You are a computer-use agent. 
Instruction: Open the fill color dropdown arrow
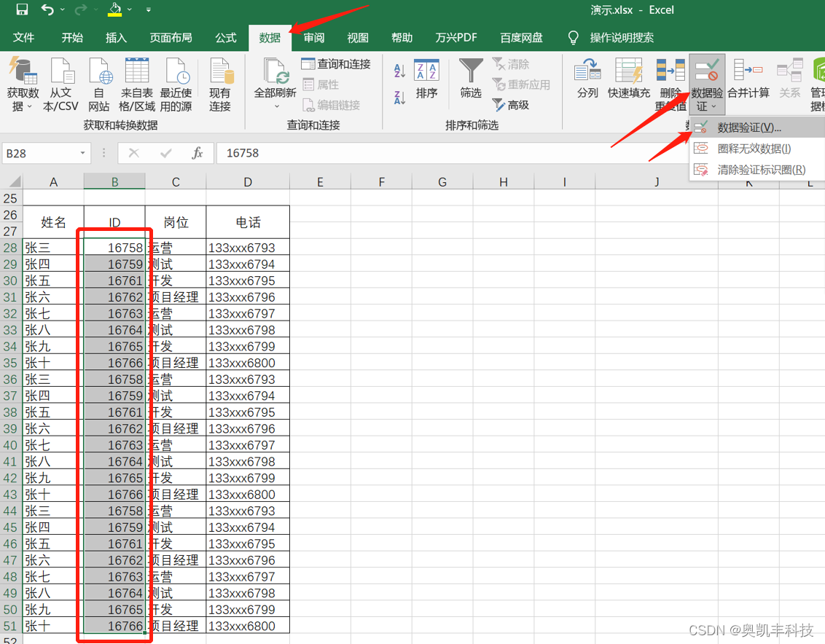click(130, 9)
